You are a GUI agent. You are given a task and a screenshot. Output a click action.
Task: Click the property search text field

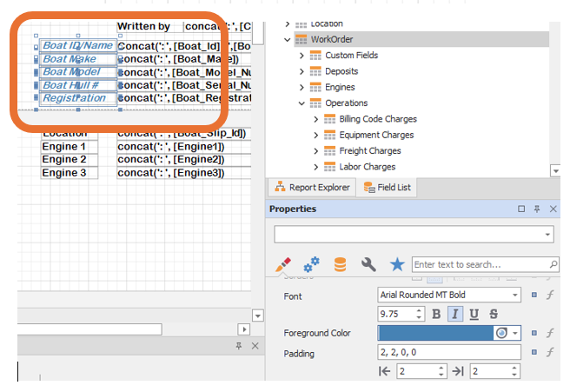[479, 264]
